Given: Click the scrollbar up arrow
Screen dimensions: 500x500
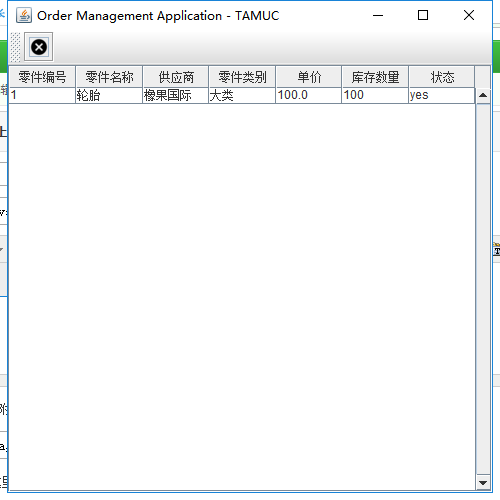Looking at the screenshot, I should [x=483, y=96].
